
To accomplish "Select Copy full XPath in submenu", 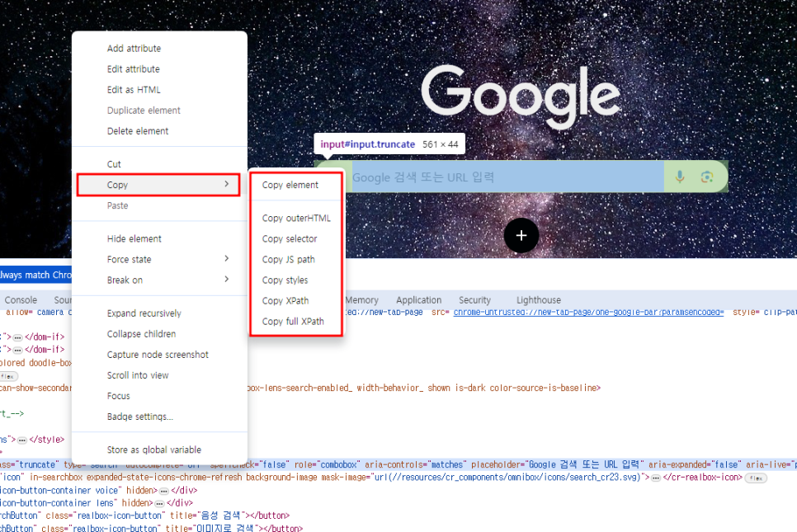I will click(x=293, y=322).
